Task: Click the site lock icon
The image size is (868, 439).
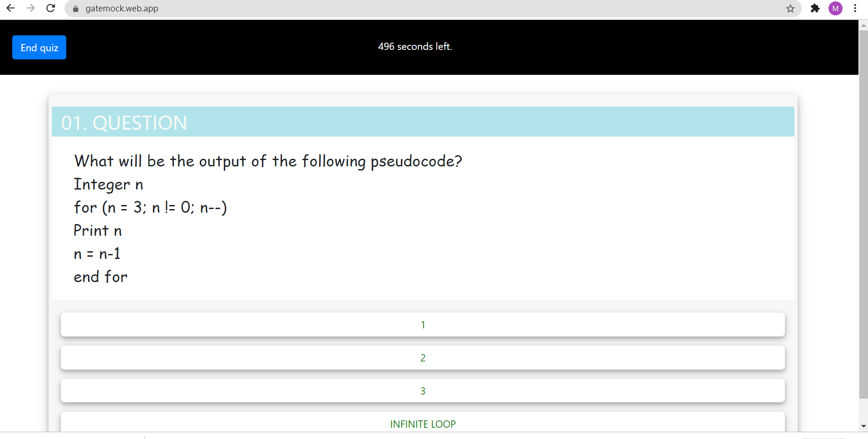Action: tap(76, 9)
